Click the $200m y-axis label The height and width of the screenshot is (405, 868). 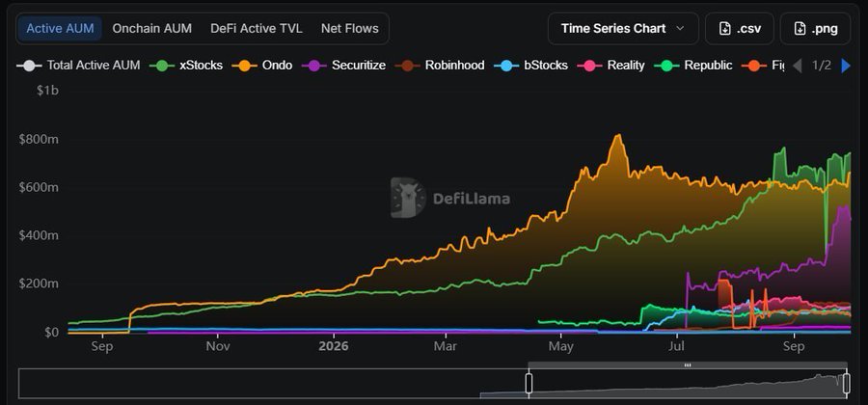click(x=39, y=283)
